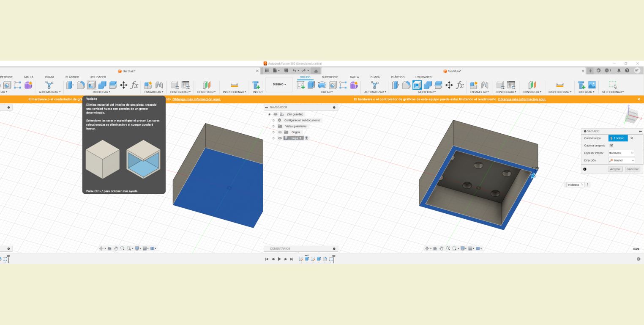Expand the Configuración del documento node
The width and height of the screenshot is (644, 325).
pos(273,120)
